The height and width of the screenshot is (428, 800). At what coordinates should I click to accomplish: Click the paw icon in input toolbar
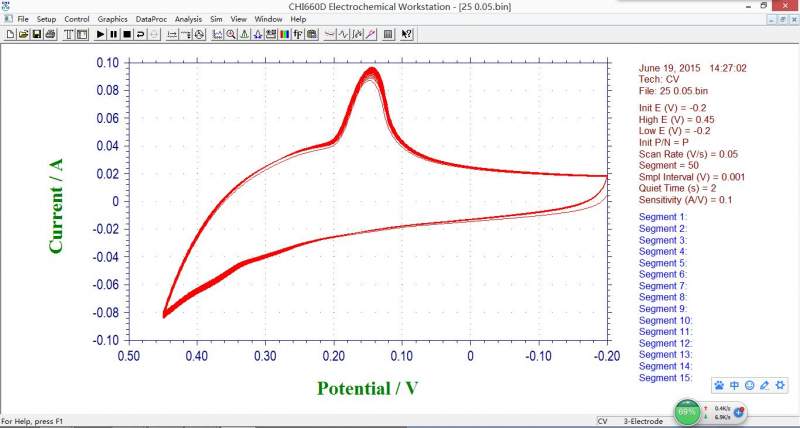[719, 385]
